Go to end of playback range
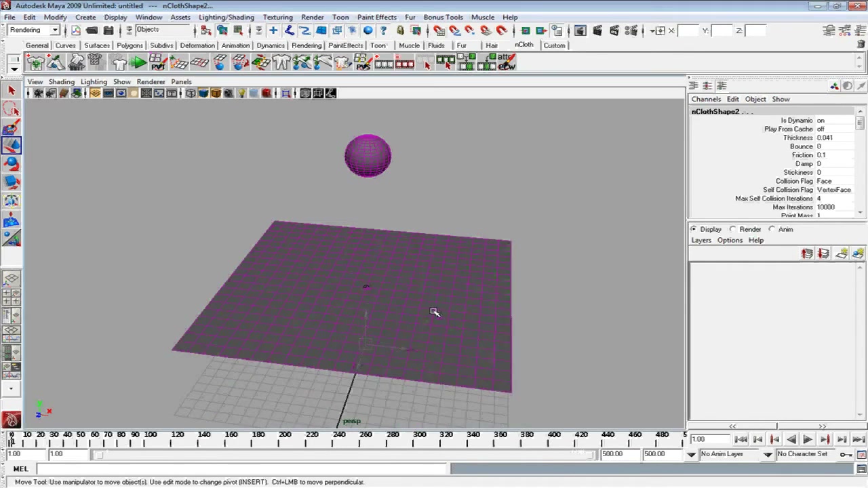 click(x=858, y=440)
